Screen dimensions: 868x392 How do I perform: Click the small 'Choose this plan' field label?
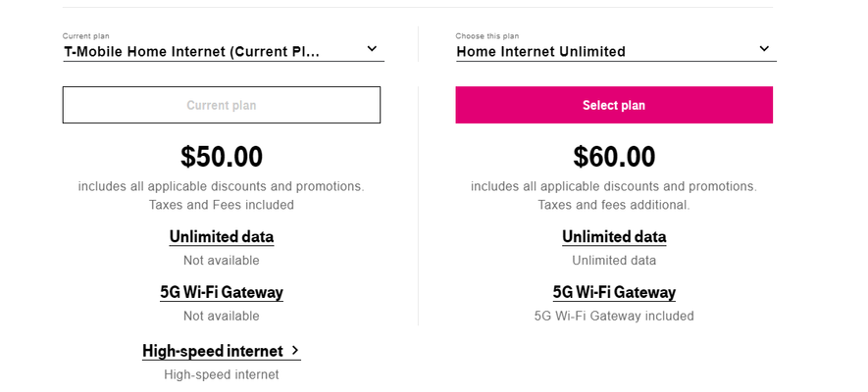(487, 36)
